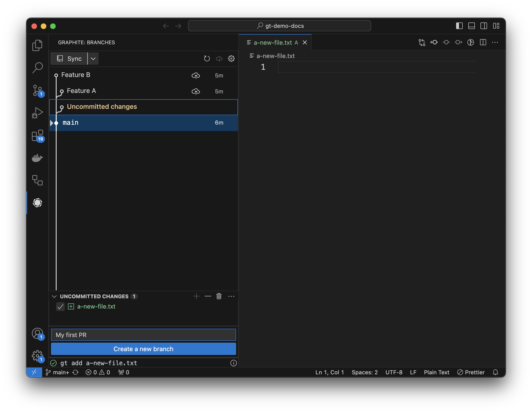This screenshot has width=532, height=412.
Task: Open the Graphite icon in activity bar
Action: click(37, 202)
